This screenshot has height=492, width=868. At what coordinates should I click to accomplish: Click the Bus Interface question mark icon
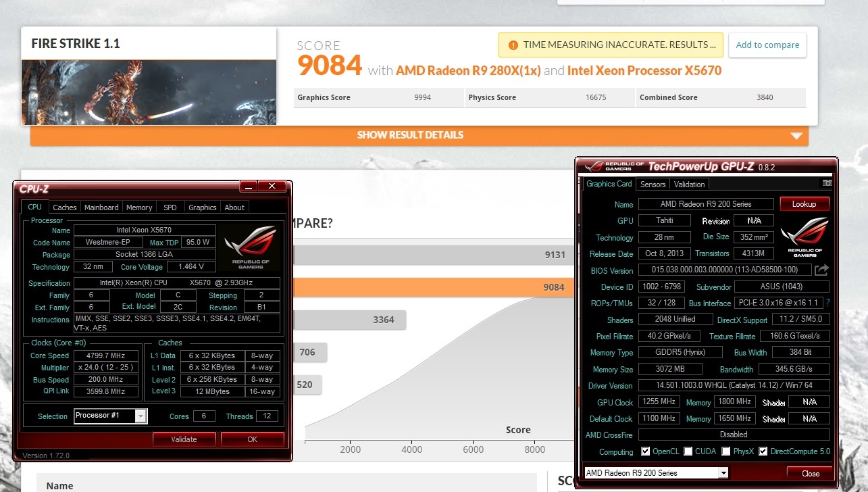(827, 303)
